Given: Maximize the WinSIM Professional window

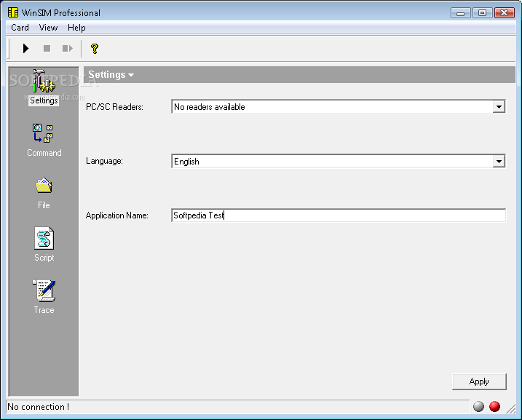Looking at the screenshot, I should click(x=482, y=13).
